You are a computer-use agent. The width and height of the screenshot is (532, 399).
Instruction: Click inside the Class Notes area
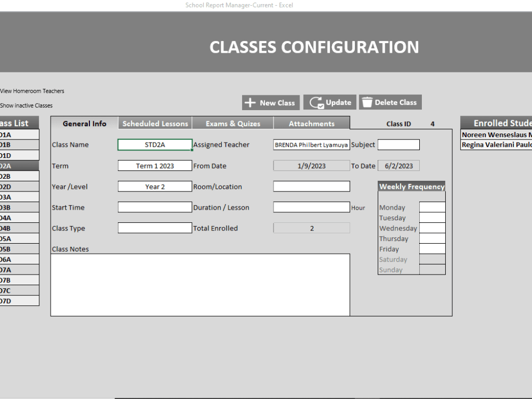[200, 285]
